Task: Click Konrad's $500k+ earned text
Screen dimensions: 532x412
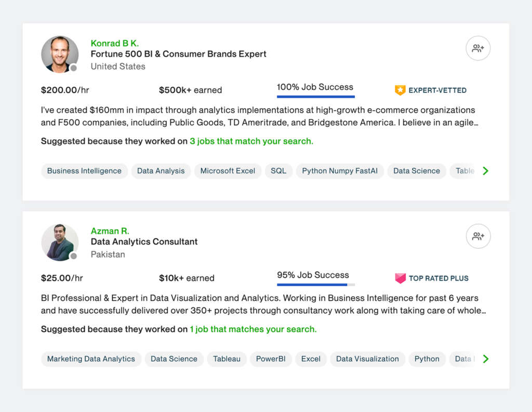Action: (191, 89)
